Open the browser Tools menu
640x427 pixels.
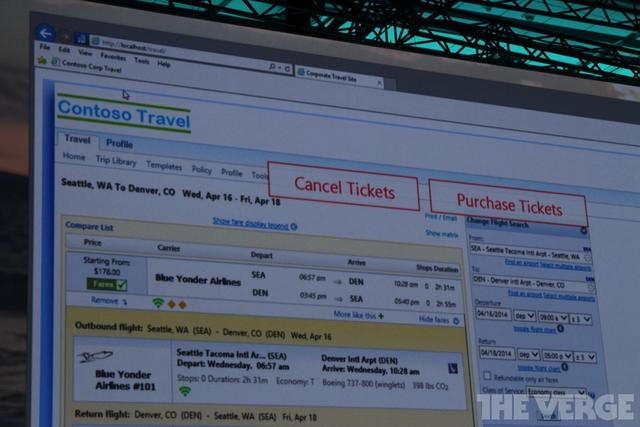click(142, 61)
